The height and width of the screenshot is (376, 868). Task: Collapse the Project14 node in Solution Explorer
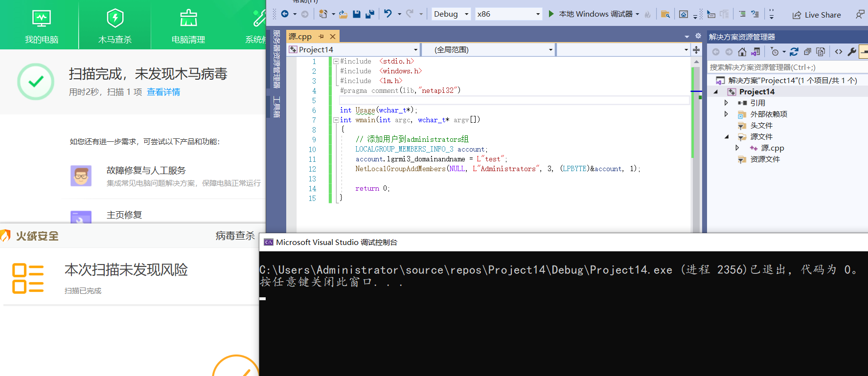[716, 91]
